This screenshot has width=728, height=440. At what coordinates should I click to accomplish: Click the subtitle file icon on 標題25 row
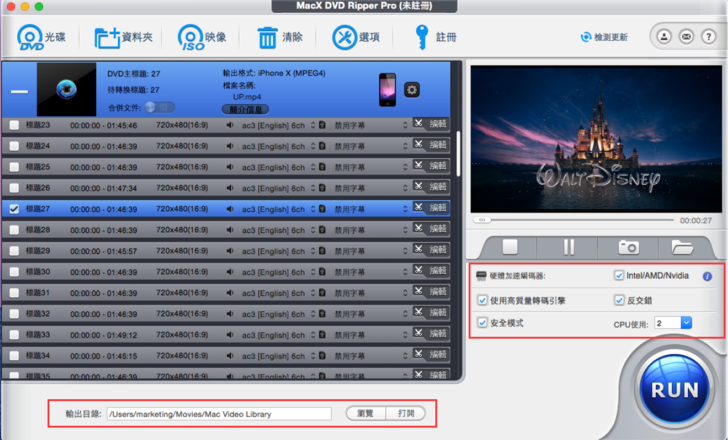322,167
